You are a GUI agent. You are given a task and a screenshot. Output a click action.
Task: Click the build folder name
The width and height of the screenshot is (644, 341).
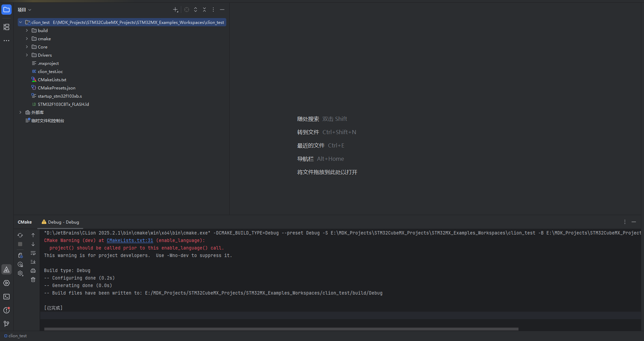coord(43,31)
